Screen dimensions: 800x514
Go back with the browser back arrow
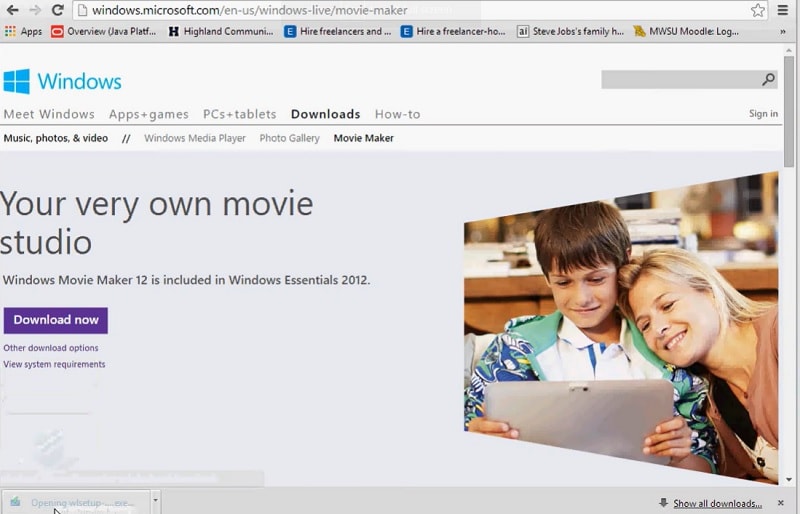(x=12, y=10)
